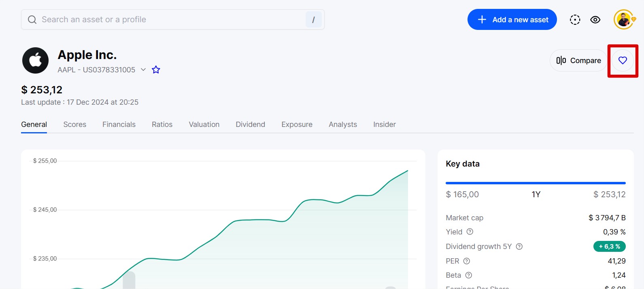Click the Beta help question icon
Image resolution: width=644 pixels, height=289 pixels.
tap(469, 275)
